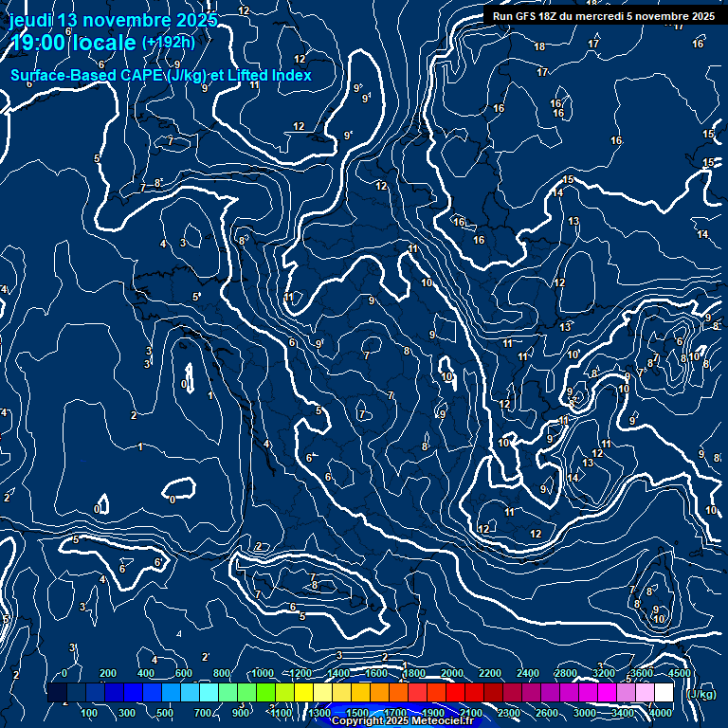Select the '19:00 locale' time text

[73, 43]
